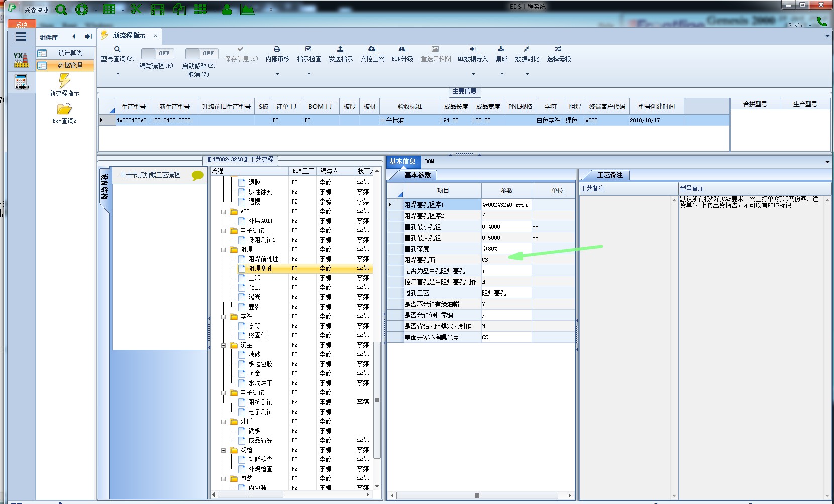Collapse the AOI1 folder node
Viewport: 834px width, 504px height.
(224, 212)
